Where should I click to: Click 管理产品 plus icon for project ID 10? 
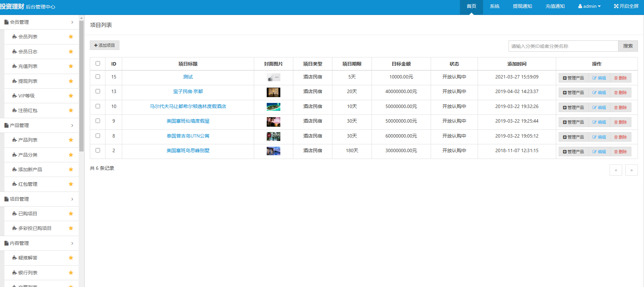point(565,108)
